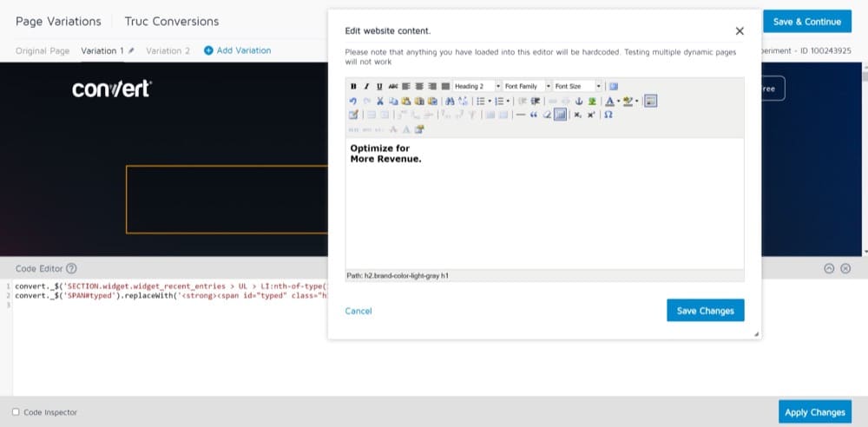Cancel the website content edit

[x=358, y=311]
